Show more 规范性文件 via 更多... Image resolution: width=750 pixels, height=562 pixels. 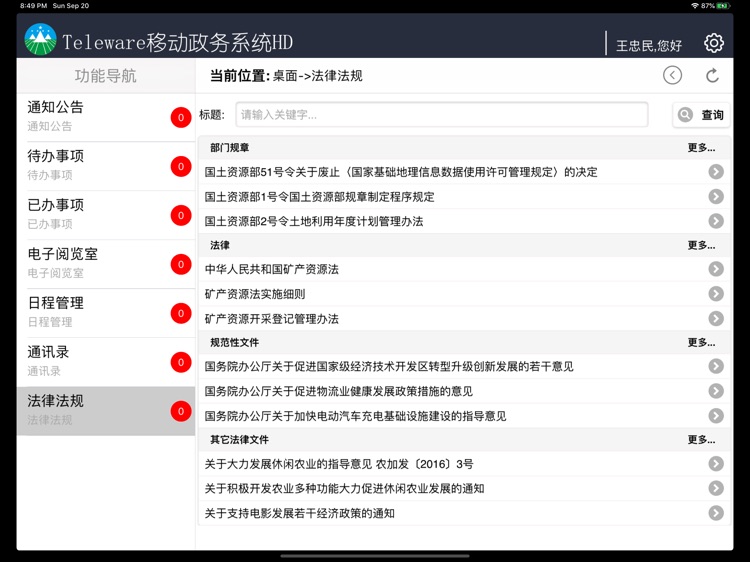[701, 342]
